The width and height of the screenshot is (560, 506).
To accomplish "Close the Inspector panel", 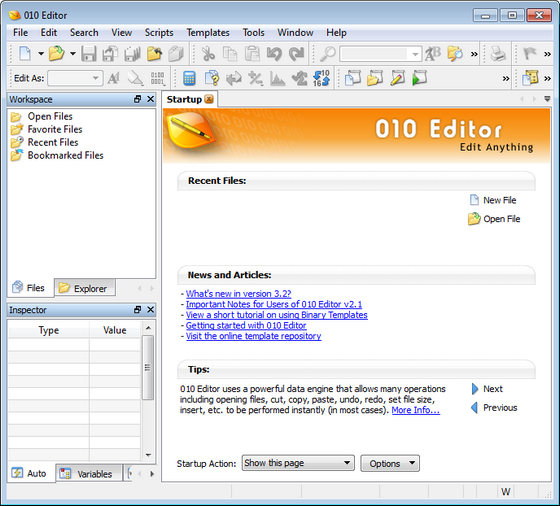I will coord(151,310).
